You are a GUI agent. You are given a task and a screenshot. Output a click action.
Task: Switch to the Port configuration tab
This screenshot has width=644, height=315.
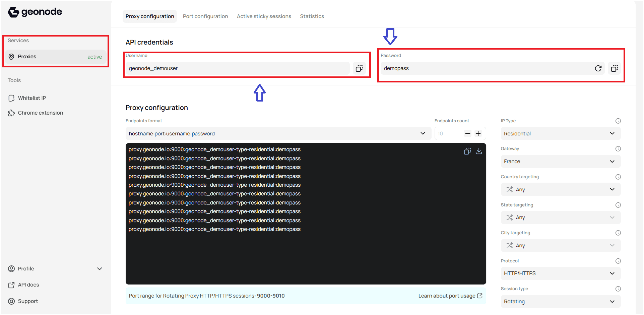pos(205,16)
